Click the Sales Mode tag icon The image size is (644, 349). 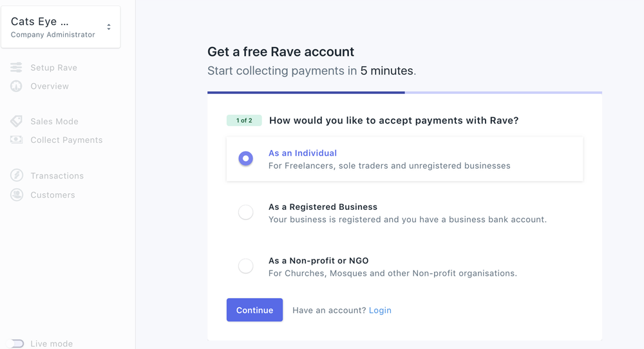coord(16,121)
